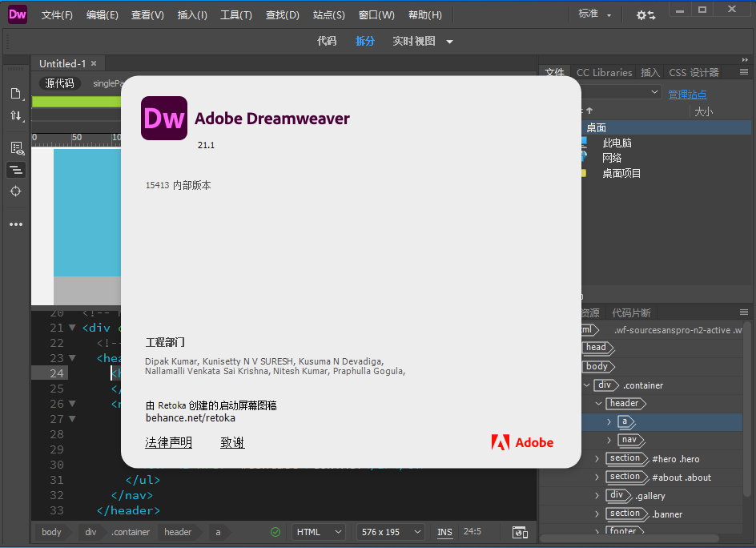Open the 查看(V) menu

pyautogui.click(x=147, y=15)
